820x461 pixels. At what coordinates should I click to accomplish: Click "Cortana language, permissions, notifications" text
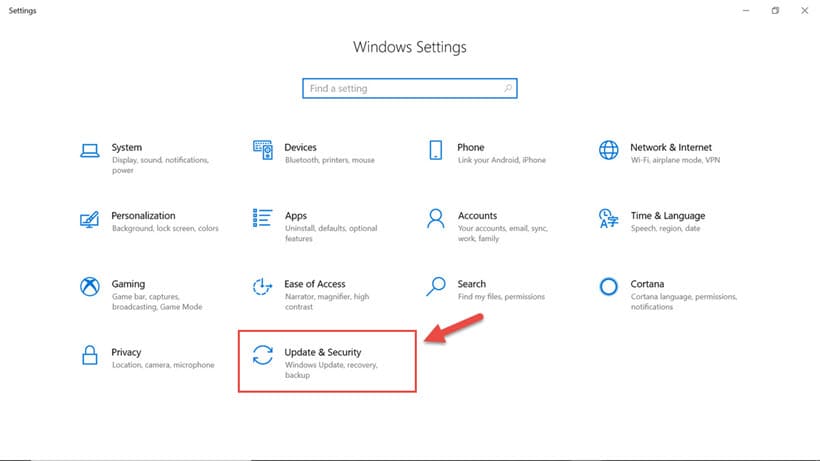point(684,302)
